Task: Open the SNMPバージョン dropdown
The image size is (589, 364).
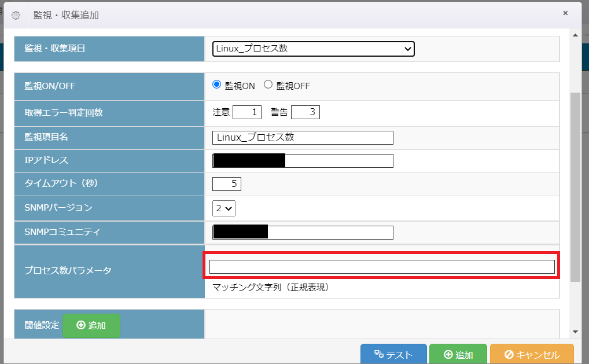Action: click(x=224, y=208)
